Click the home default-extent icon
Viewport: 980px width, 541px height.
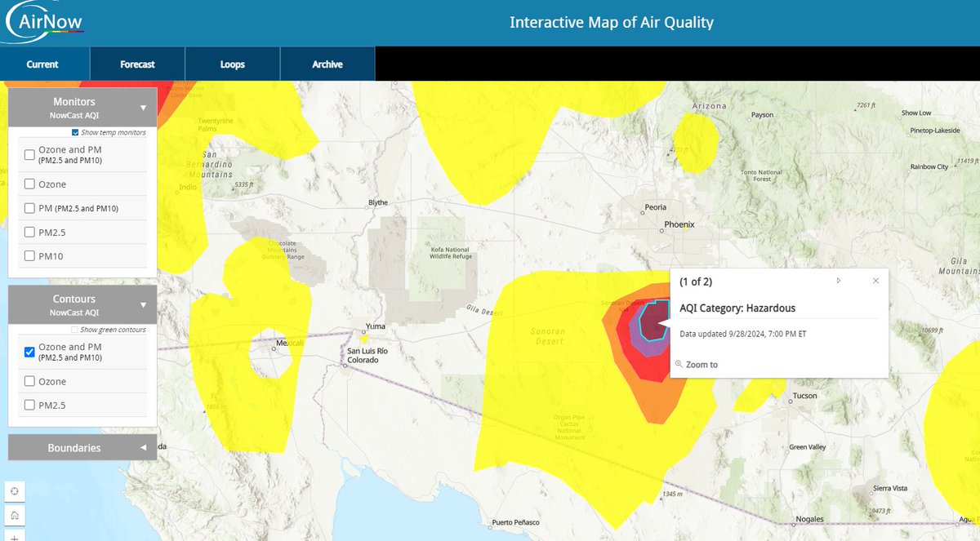tap(15, 515)
